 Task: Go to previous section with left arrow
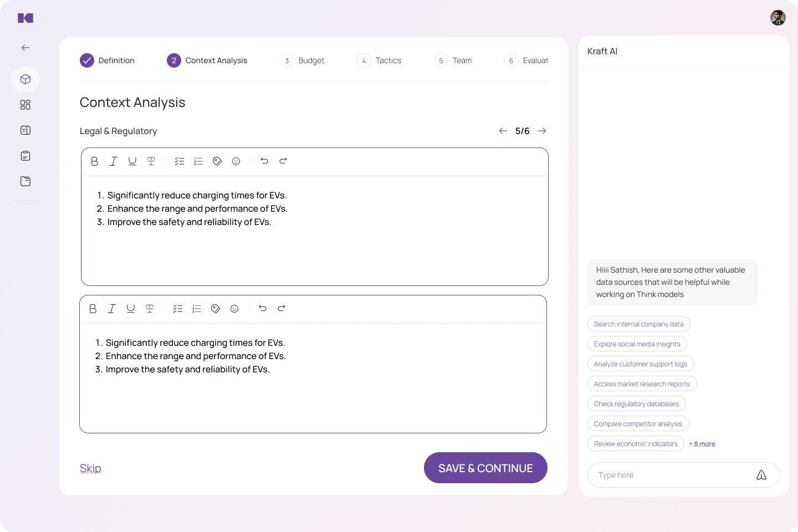(503, 131)
